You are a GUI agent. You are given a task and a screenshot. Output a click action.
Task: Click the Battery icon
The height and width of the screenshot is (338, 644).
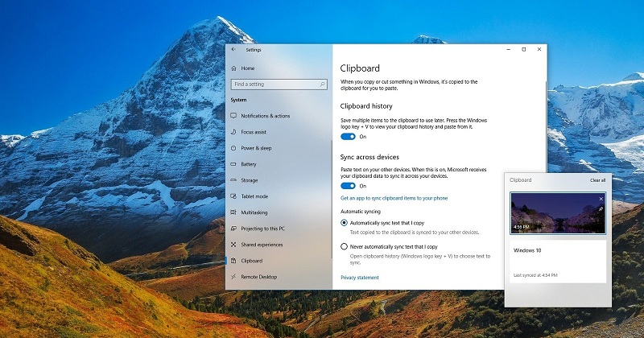point(233,164)
